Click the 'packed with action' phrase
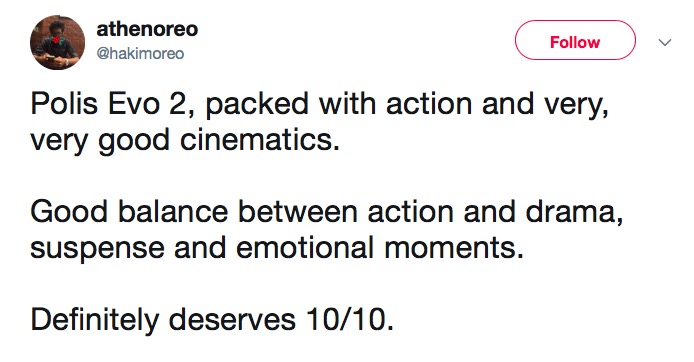The image size is (694, 362). point(339,104)
